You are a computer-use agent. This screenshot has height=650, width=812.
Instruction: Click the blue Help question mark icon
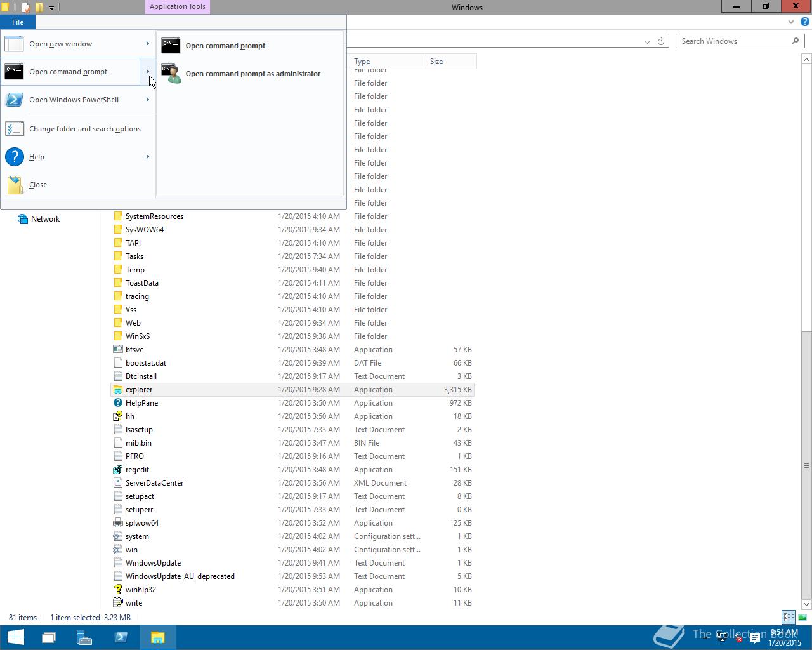(14, 157)
